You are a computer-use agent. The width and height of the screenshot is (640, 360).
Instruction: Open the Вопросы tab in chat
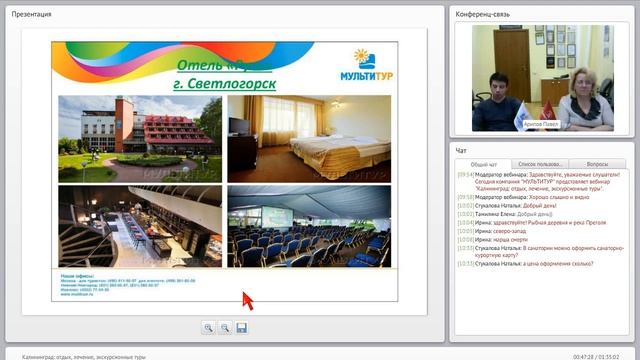(597, 164)
